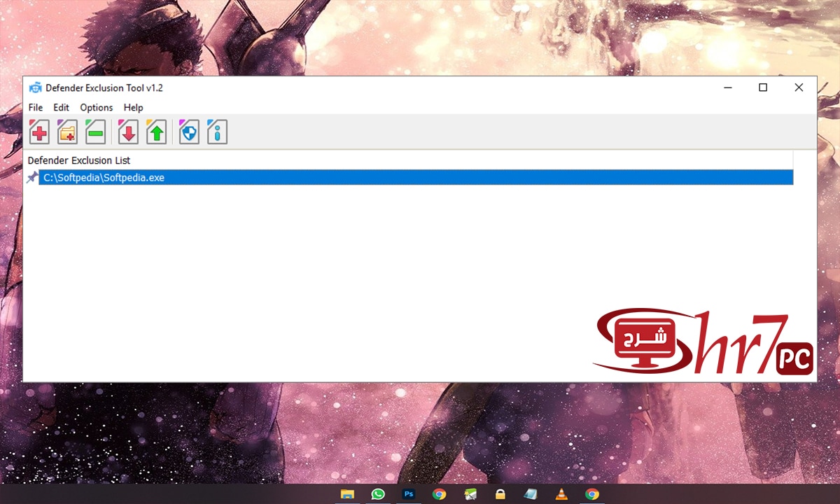
Task: Open the About info icon
Action: pyautogui.click(x=217, y=132)
